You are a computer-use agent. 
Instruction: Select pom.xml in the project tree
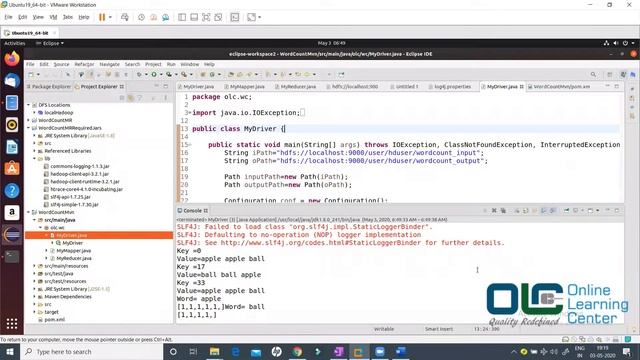(55, 320)
